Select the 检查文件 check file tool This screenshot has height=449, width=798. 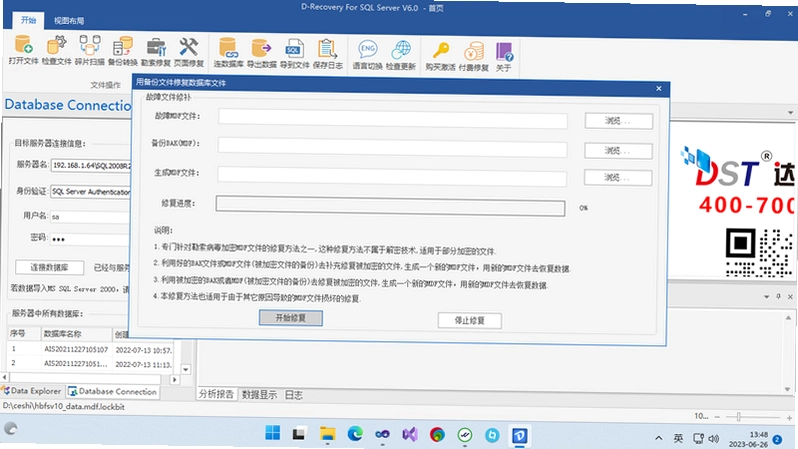tap(56, 50)
